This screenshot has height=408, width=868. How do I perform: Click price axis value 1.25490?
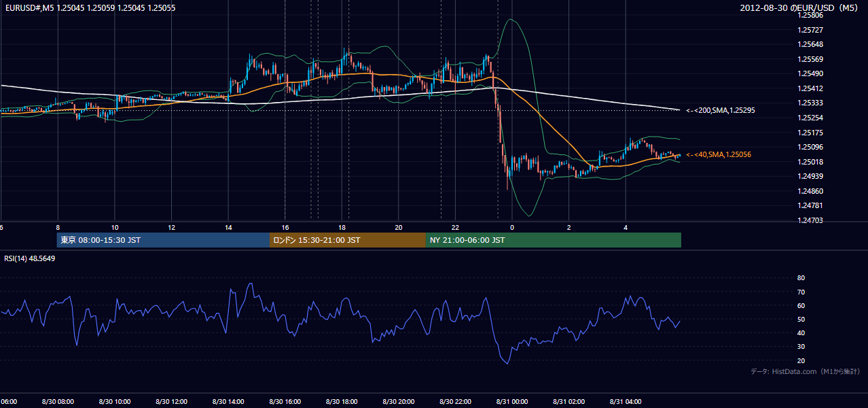point(810,74)
